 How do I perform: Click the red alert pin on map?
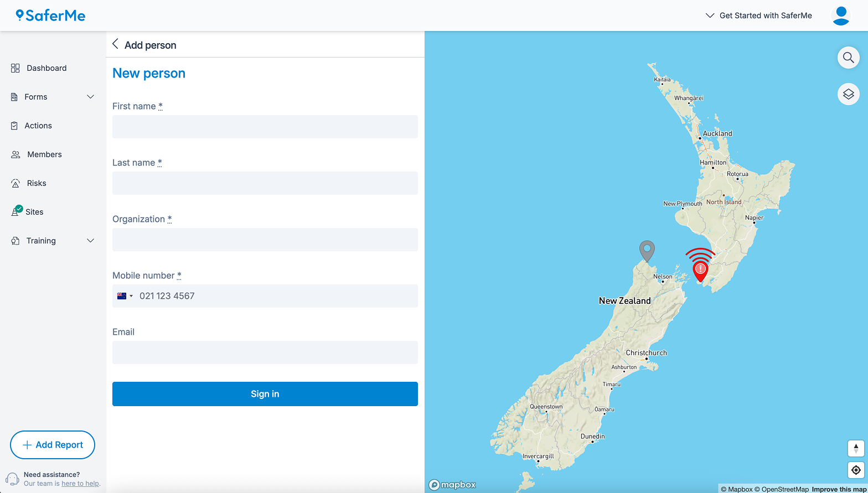point(700,271)
